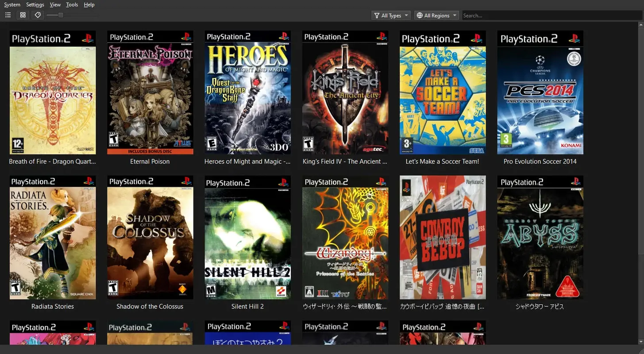Open the Tools menu

click(72, 4)
